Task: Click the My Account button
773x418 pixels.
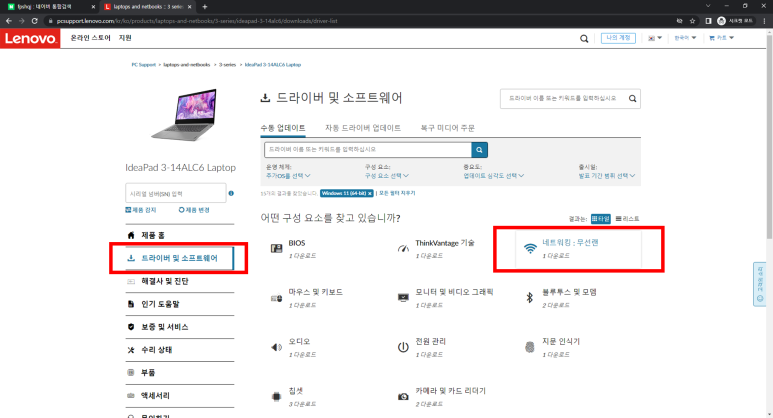Action: pyautogui.click(x=618, y=38)
